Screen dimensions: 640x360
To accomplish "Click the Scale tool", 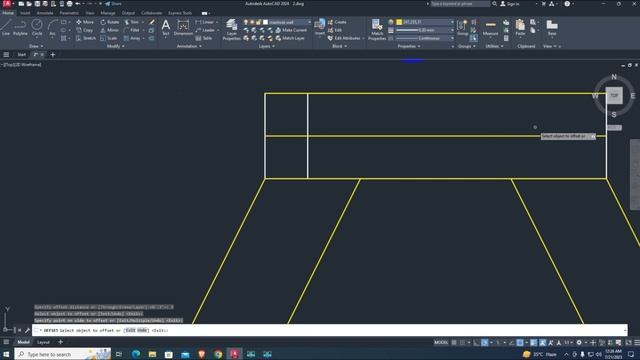I will coord(109,38).
